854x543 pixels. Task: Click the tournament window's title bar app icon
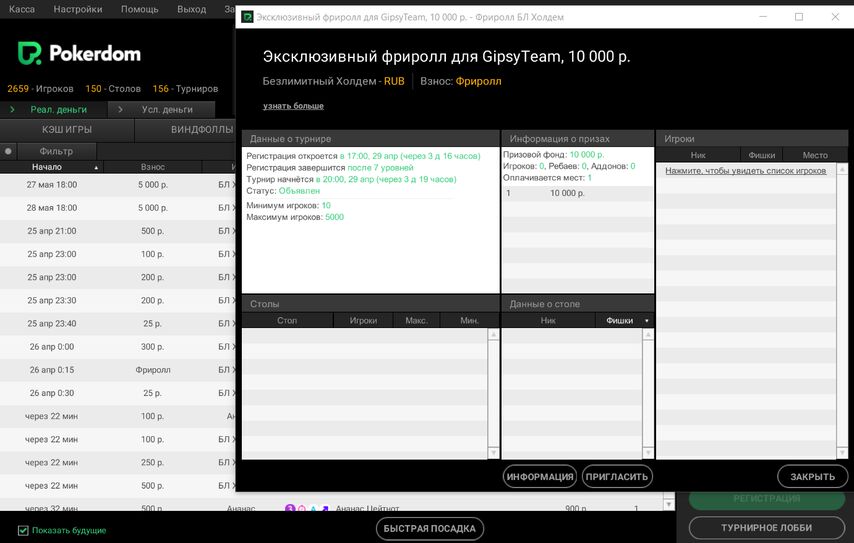tap(247, 17)
